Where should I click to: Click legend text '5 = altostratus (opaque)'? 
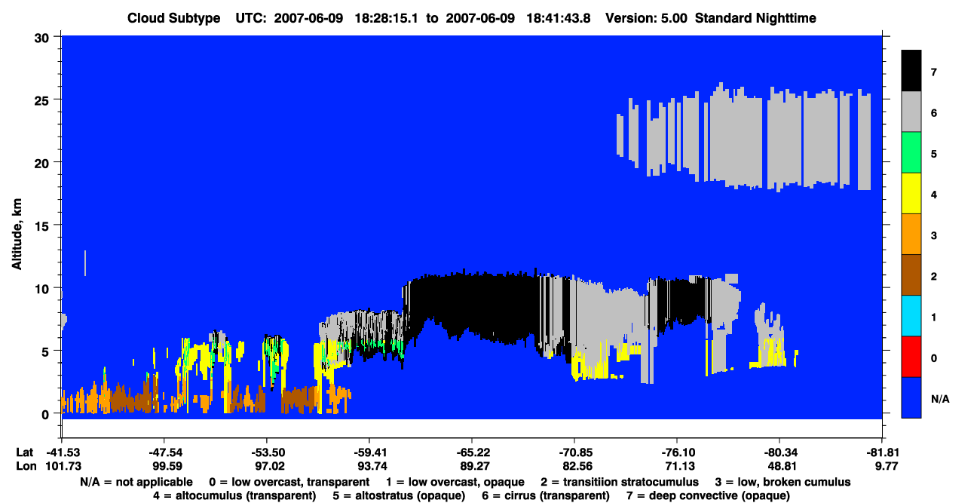[400, 495]
